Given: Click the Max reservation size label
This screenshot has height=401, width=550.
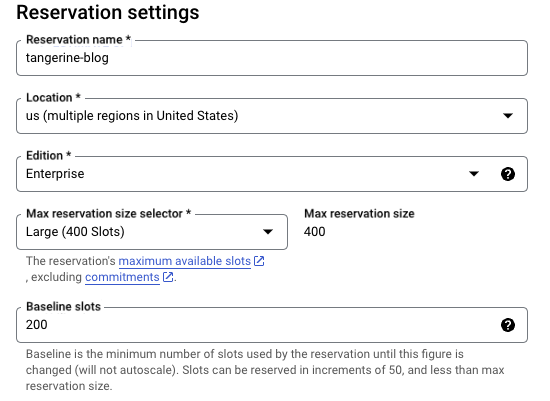Looking at the screenshot, I should (359, 213).
